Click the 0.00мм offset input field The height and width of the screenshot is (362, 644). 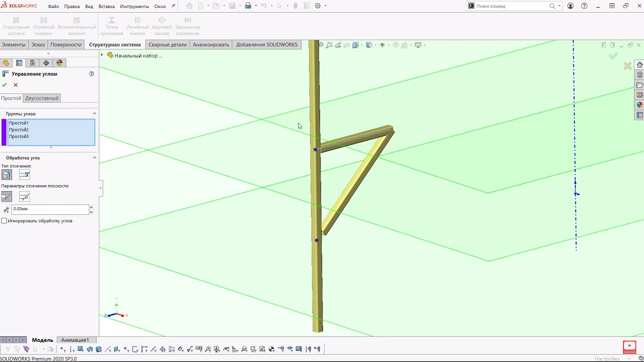point(49,209)
